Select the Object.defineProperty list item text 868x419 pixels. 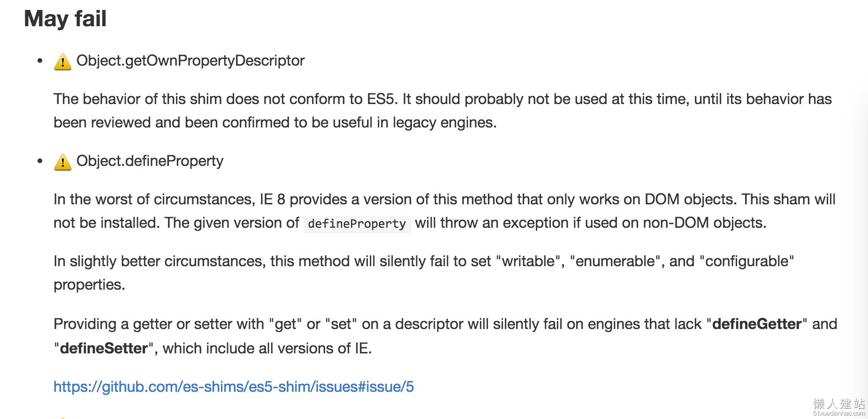coord(150,161)
